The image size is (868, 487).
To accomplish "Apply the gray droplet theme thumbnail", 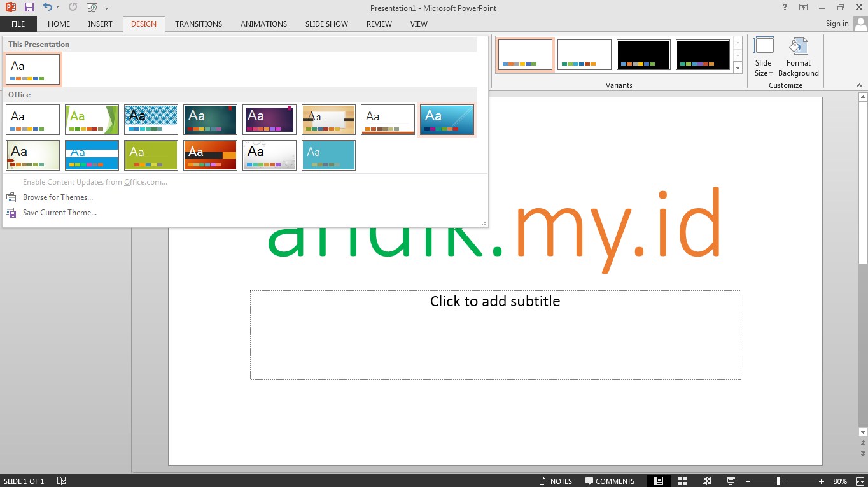I will coord(269,155).
